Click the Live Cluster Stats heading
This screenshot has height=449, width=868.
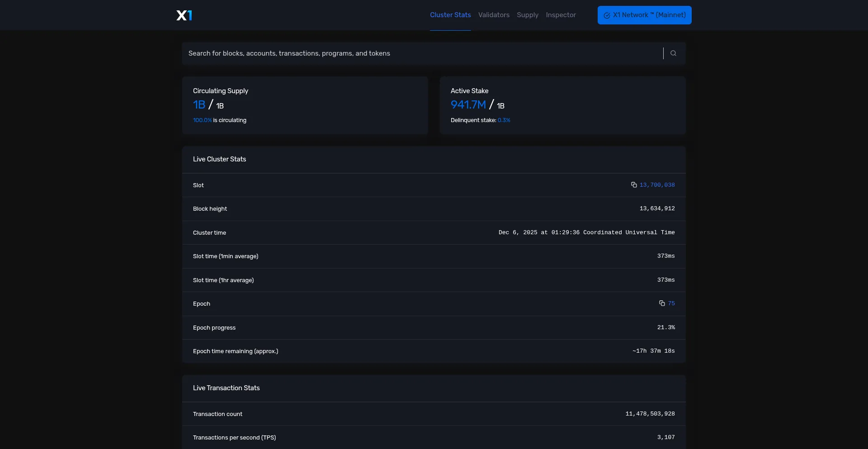[x=219, y=159]
